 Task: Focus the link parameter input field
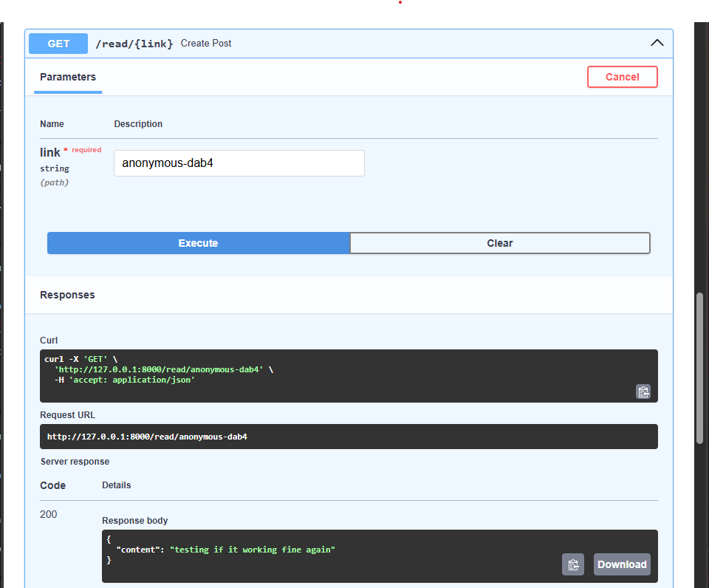tap(239, 163)
